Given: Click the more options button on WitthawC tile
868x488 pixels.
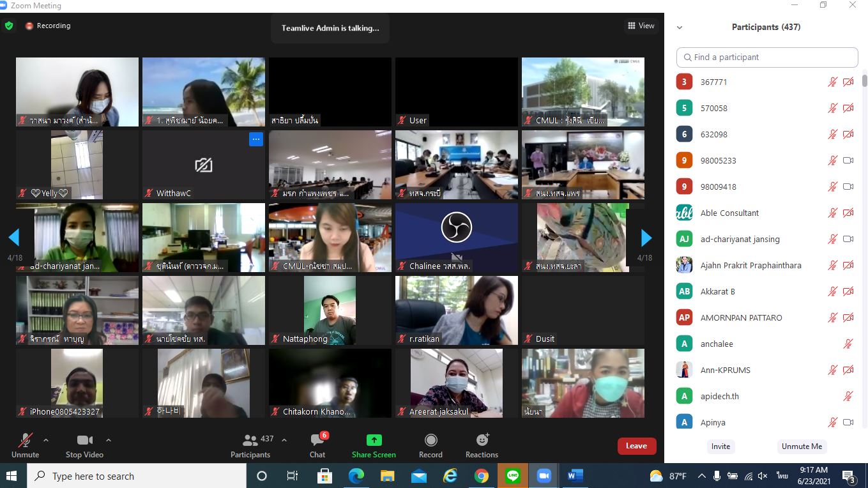Looking at the screenshot, I should click(x=256, y=139).
